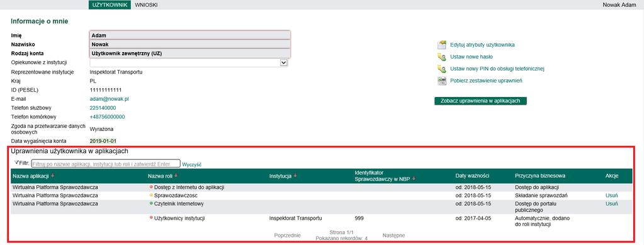Click the Ustaw nowe hasło key icon
The height and width of the screenshot is (245, 644).
(442, 57)
